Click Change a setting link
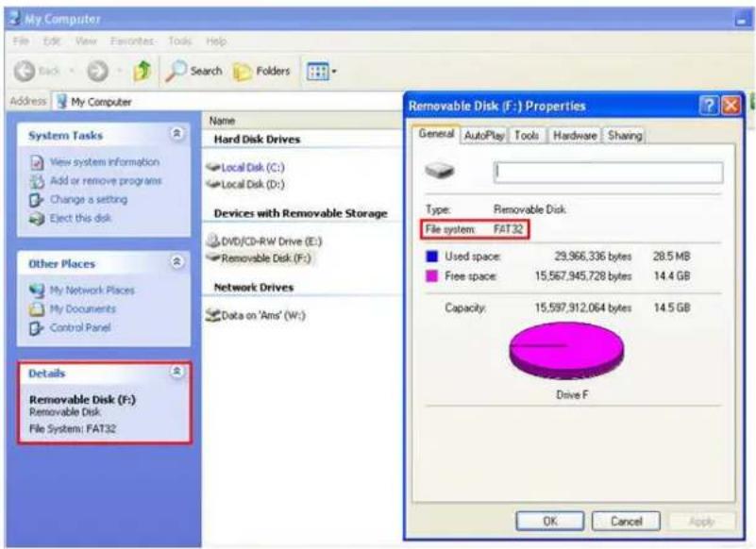This screenshot has width=756, height=549. point(89,200)
